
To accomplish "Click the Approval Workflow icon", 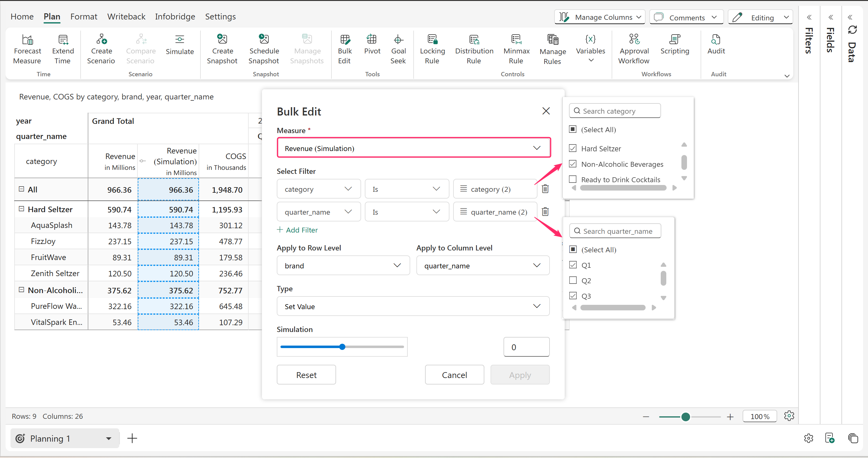I will click(x=634, y=40).
